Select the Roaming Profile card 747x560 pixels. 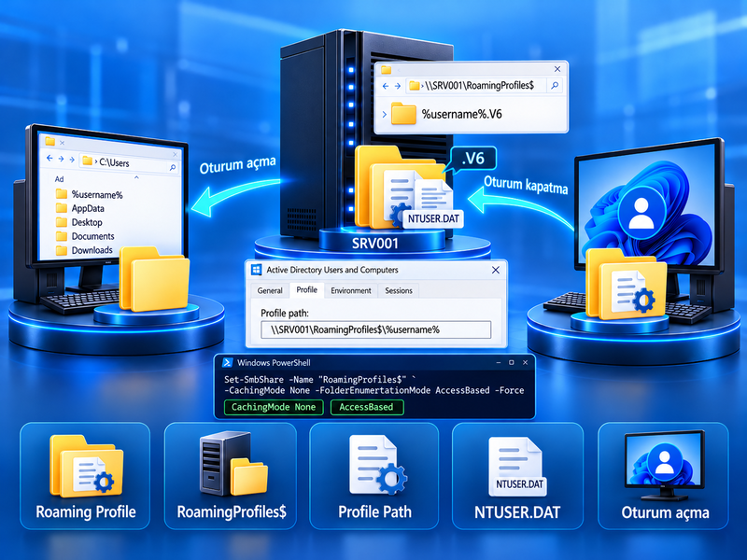85,476
